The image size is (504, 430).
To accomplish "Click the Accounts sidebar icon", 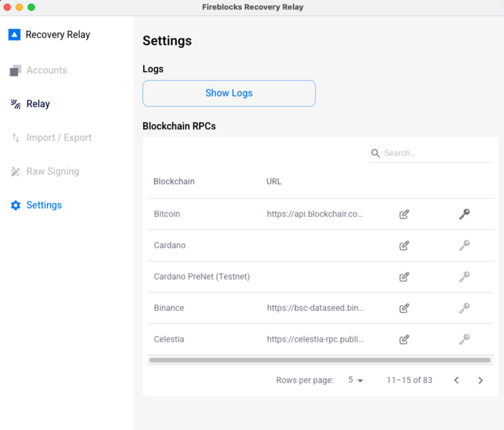I will coord(15,70).
